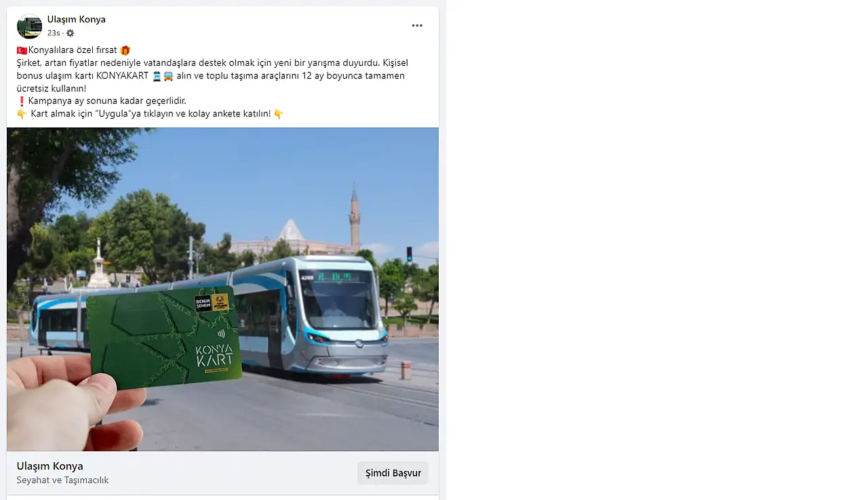Select the Şimdi Başvur button
This screenshot has height=500, width=868.
point(393,473)
